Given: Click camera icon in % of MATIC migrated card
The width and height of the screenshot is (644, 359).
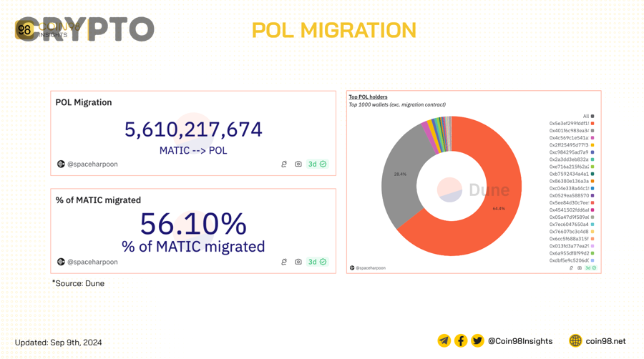Looking at the screenshot, I should (x=298, y=262).
